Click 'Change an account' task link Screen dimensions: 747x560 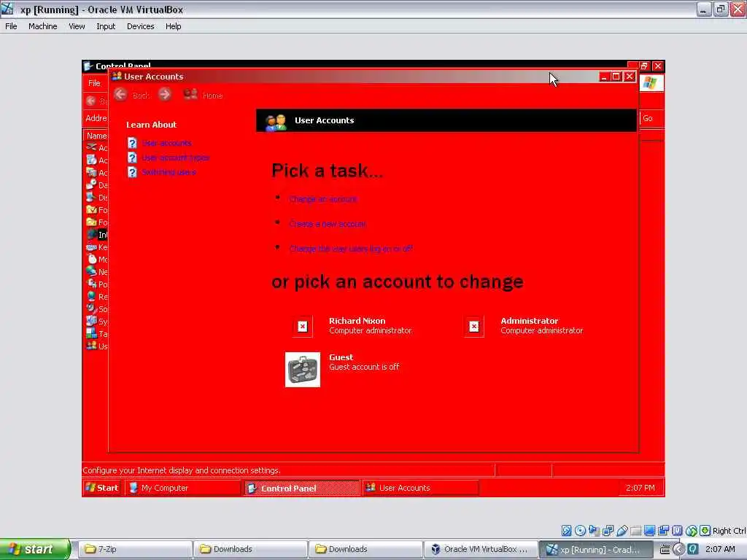click(323, 199)
